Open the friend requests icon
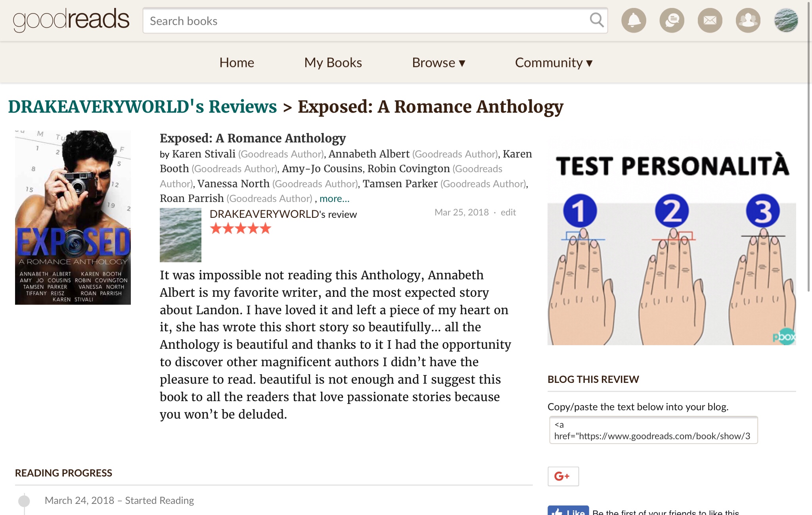The height and width of the screenshot is (515, 812). tap(748, 20)
